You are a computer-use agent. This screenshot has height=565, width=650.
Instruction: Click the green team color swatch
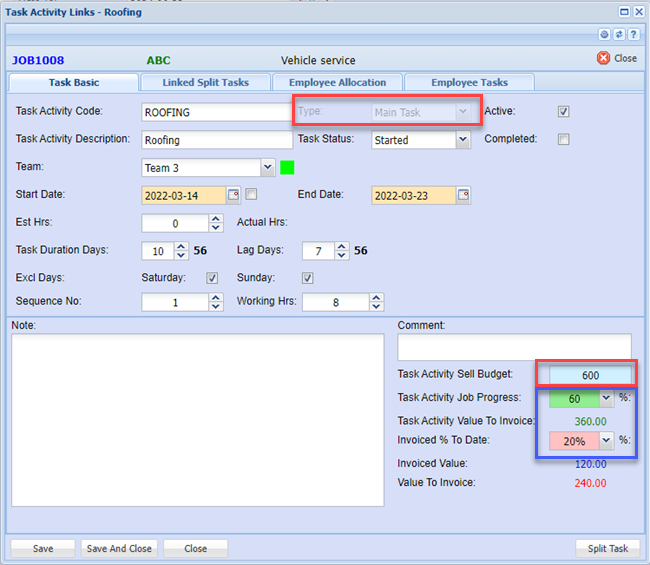(x=287, y=167)
